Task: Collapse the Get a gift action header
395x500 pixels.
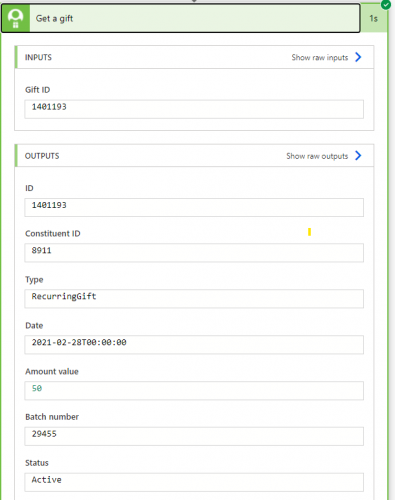Action: [x=181, y=19]
